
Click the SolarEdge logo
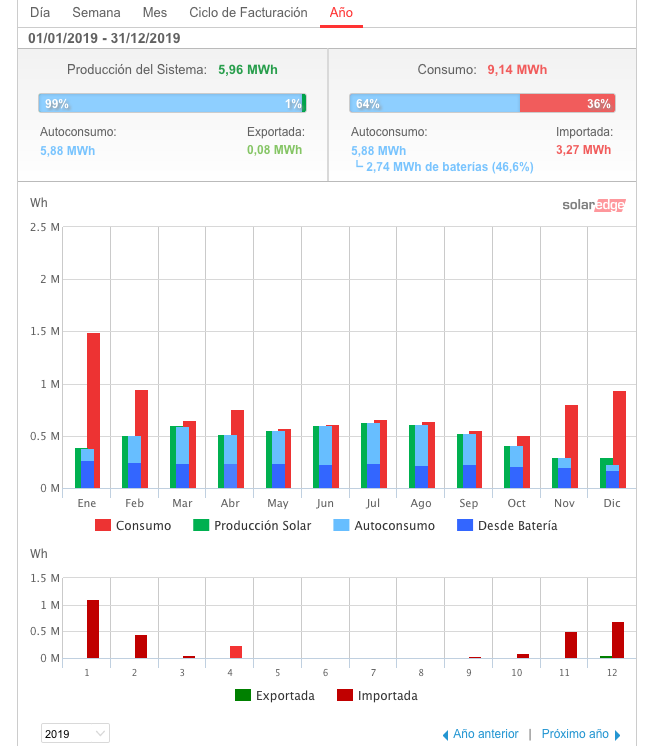(x=594, y=205)
